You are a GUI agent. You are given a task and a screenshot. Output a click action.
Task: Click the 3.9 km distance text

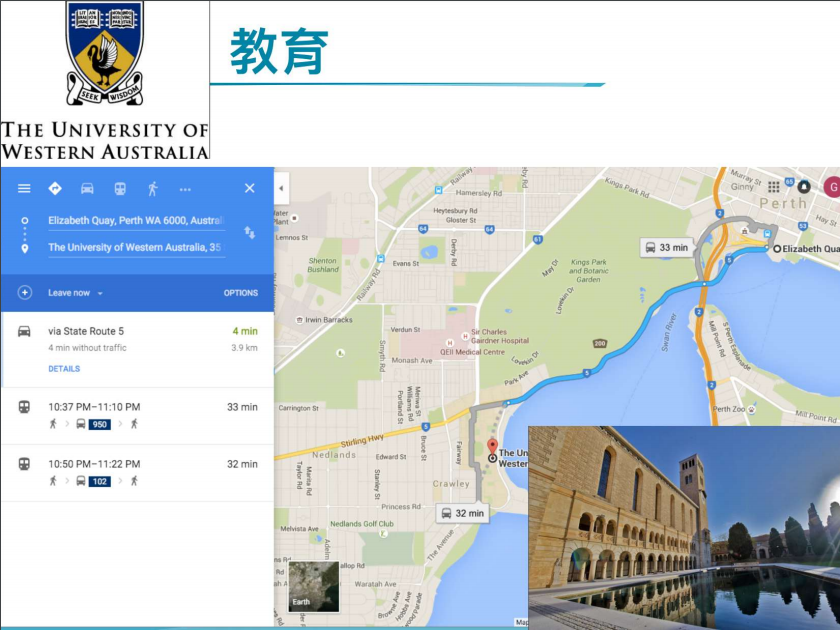pyautogui.click(x=244, y=348)
